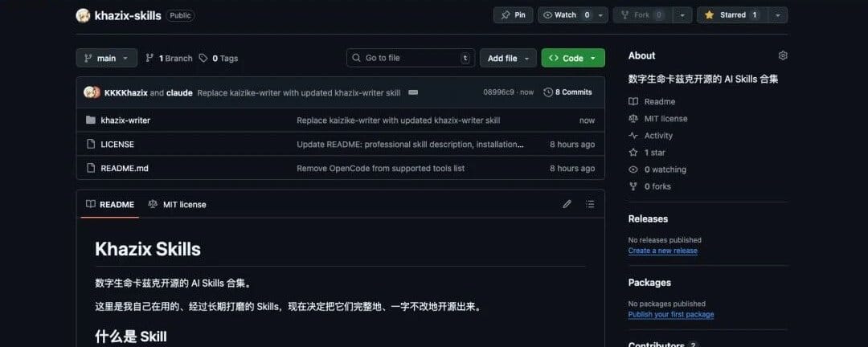Open the 'Update README: professional skill description' commit
The width and height of the screenshot is (868, 347).
click(410, 144)
